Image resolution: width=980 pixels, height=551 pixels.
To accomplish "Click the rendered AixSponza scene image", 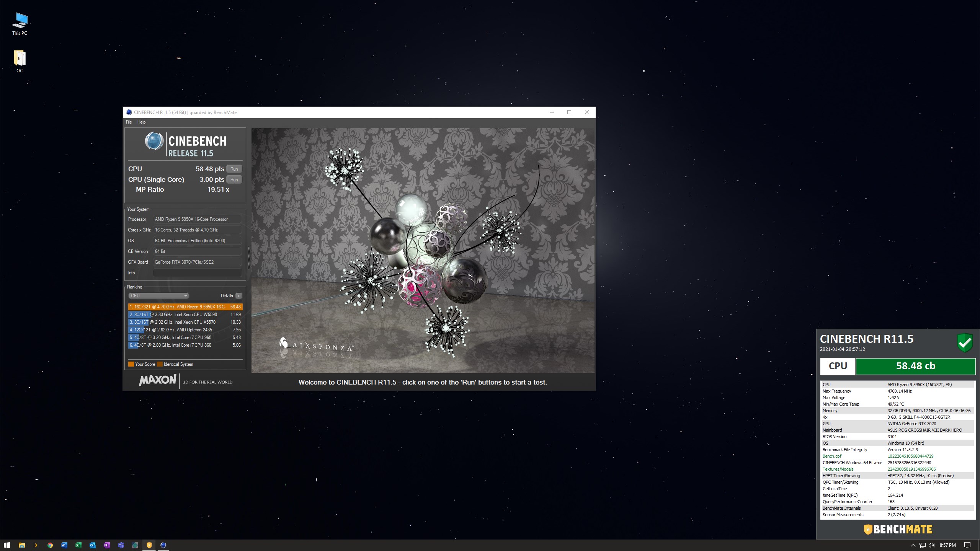I will click(x=423, y=250).
